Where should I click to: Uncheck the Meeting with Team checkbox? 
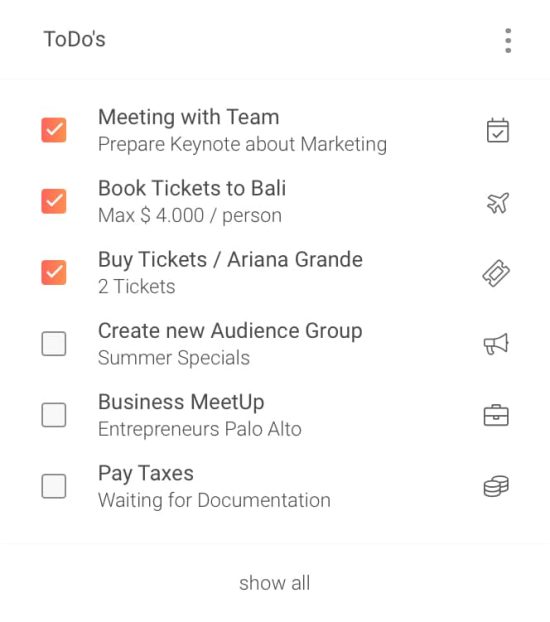[x=54, y=130]
